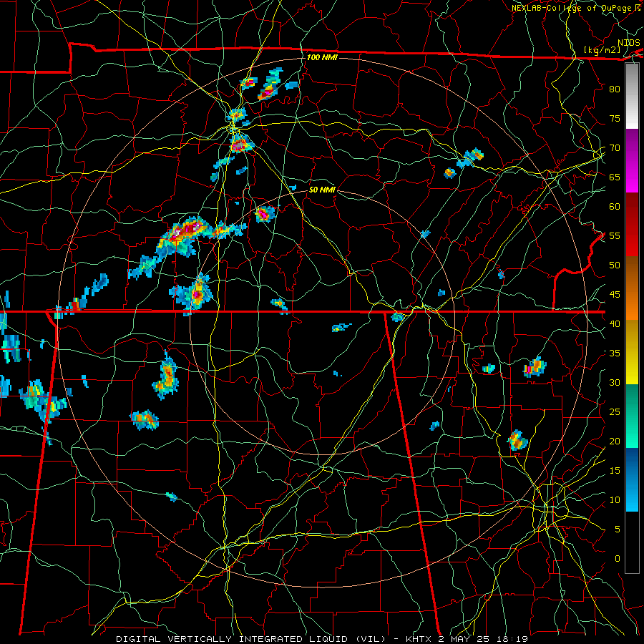Click the 15 value on the color scale
This screenshot has height=644, width=644.
pyautogui.click(x=615, y=471)
